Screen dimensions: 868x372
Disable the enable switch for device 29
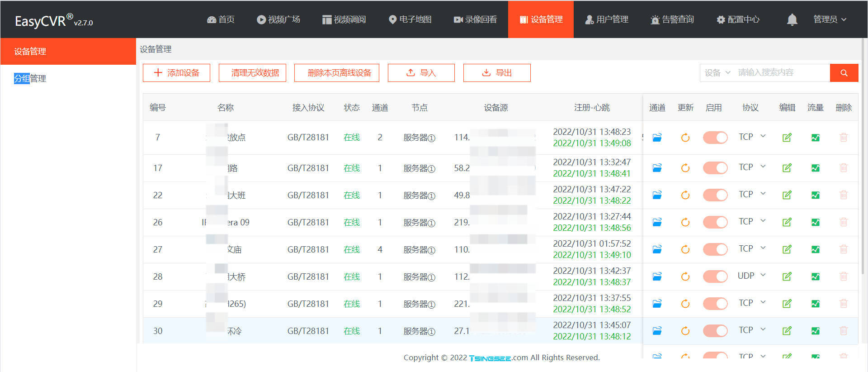[715, 304]
